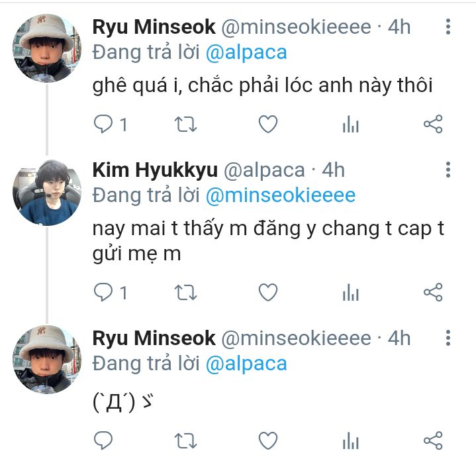Open more options on Kim Hyukkyu's tweet

[448, 170]
